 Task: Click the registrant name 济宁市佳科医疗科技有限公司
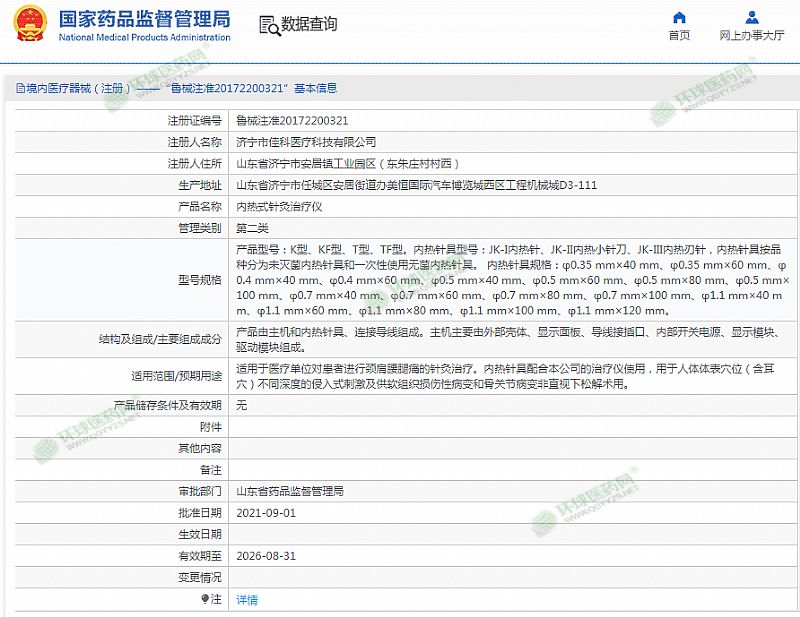click(306, 142)
